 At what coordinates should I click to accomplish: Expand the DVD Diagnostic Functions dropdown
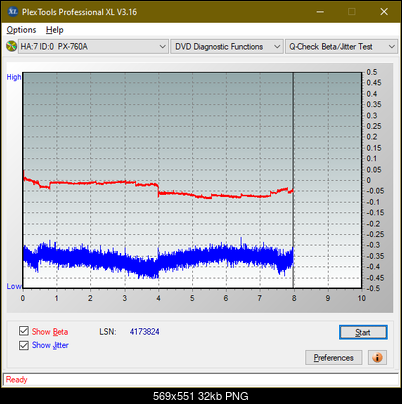coord(227,47)
